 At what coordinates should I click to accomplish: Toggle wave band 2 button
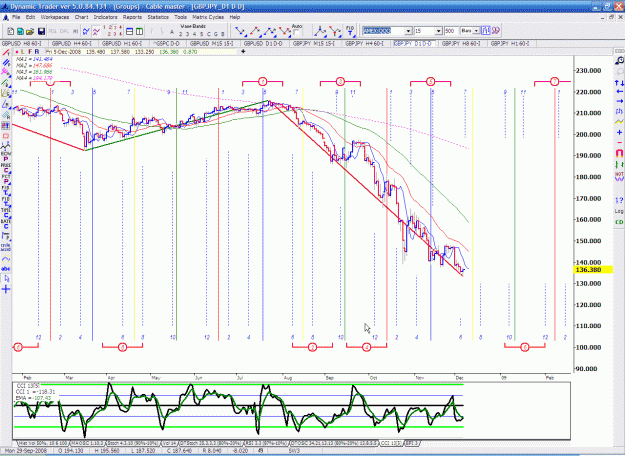[181, 34]
